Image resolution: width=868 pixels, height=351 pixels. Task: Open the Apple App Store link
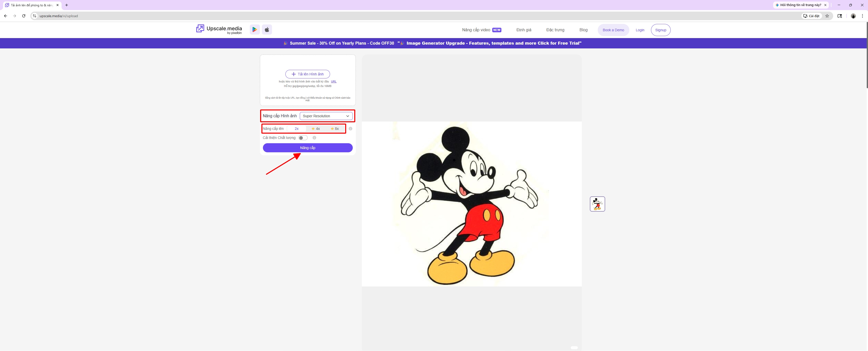pyautogui.click(x=267, y=30)
